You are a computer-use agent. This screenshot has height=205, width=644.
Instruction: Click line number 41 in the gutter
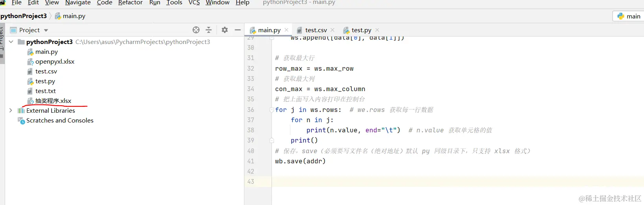tap(251, 161)
